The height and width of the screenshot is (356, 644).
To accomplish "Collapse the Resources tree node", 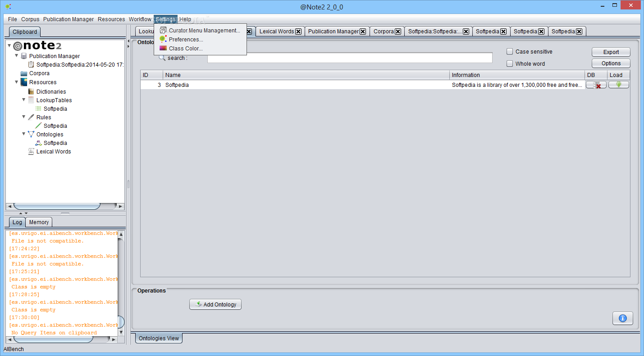I will (17, 82).
